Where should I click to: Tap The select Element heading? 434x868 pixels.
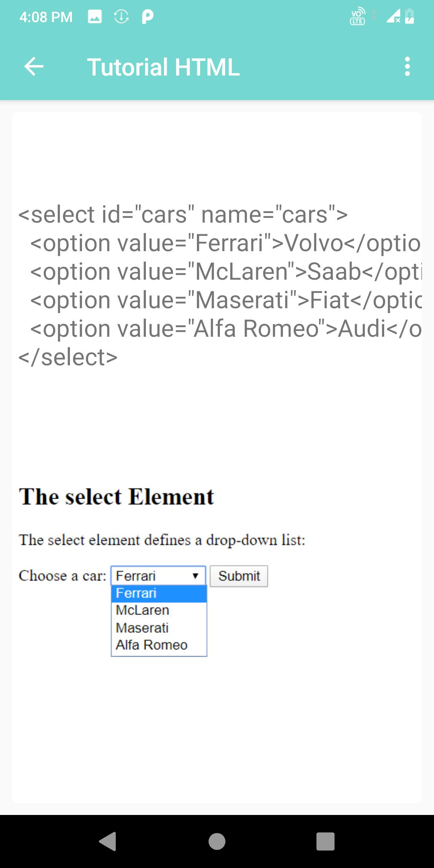pyautogui.click(x=117, y=496)
